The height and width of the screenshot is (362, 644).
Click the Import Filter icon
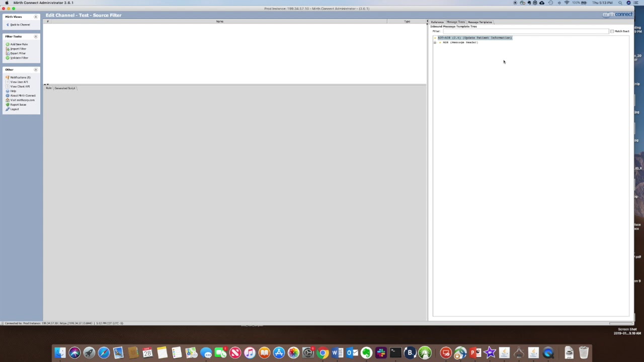(8, 49)
